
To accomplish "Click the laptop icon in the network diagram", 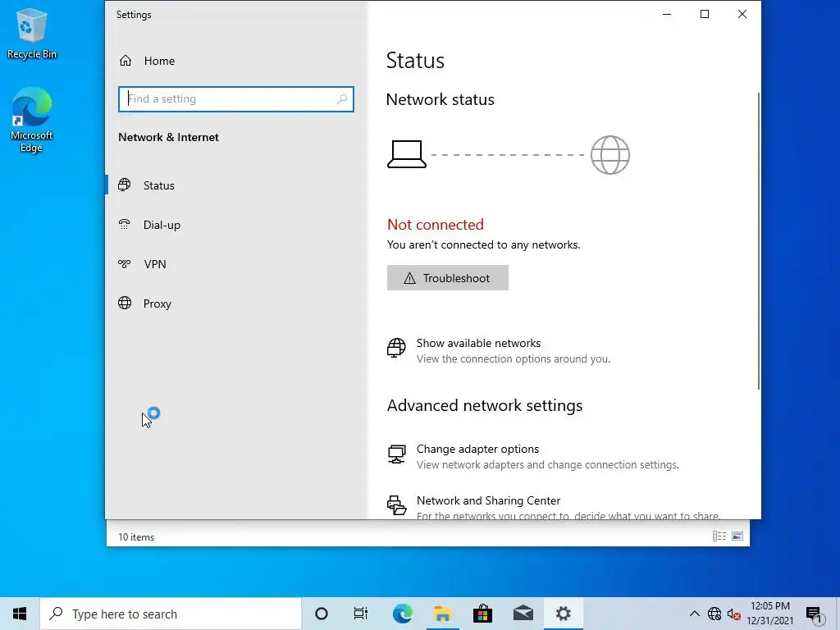I will (x=407, y=155).
